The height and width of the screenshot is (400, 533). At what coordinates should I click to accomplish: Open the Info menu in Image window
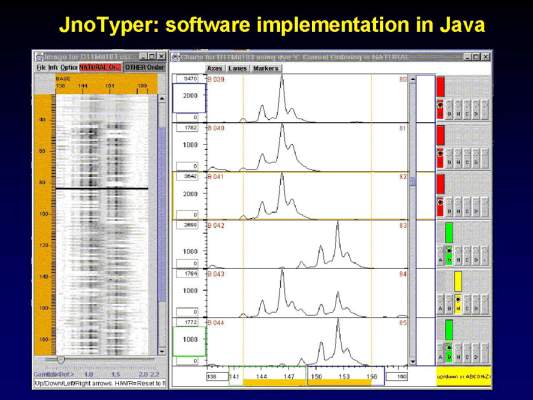pos(53,67)
